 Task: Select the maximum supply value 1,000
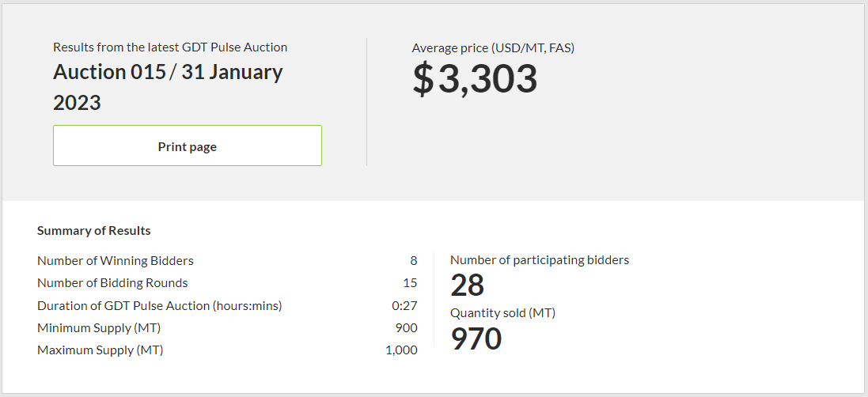(x=401, y=350)
